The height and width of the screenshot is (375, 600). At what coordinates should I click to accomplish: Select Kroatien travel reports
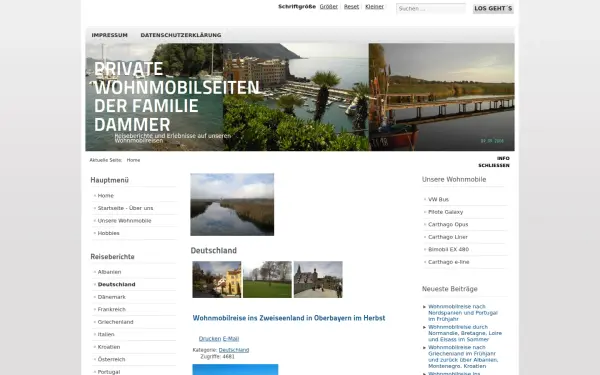pos(109,347)
